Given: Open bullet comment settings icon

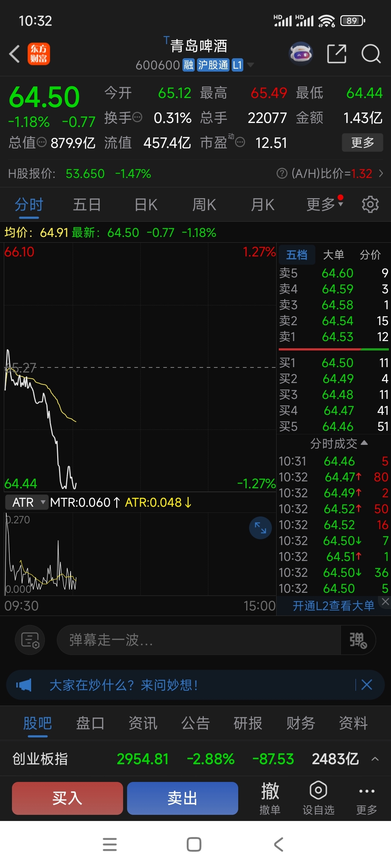Looking at the screenshot, I should (x=30, y=640).
